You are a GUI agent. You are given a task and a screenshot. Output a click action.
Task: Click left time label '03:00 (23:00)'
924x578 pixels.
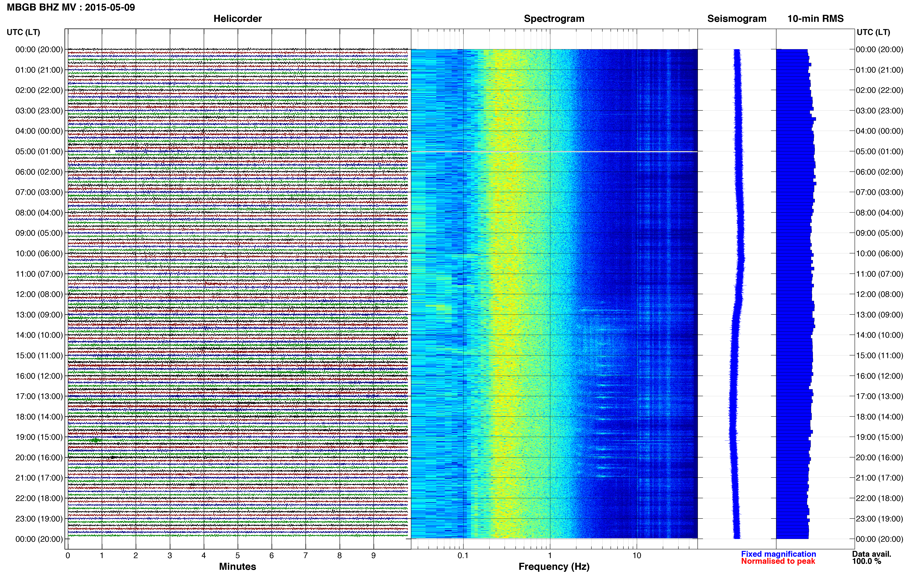pos(39,110)
